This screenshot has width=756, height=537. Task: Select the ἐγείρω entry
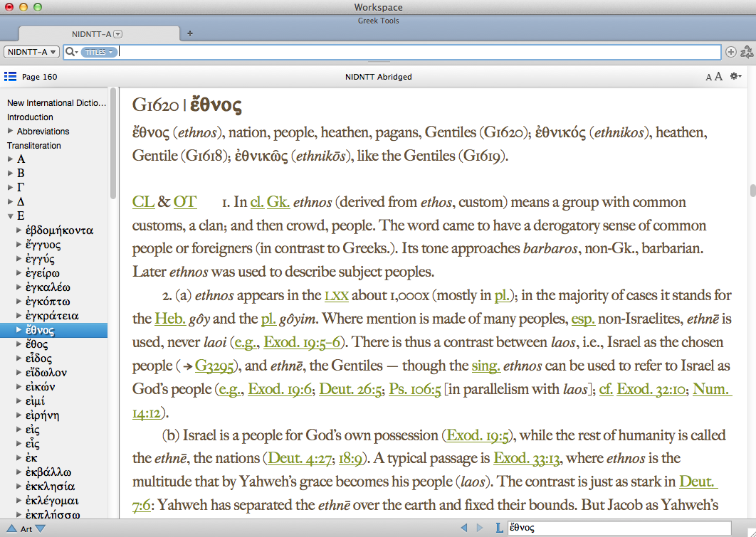tap(43, 273)
